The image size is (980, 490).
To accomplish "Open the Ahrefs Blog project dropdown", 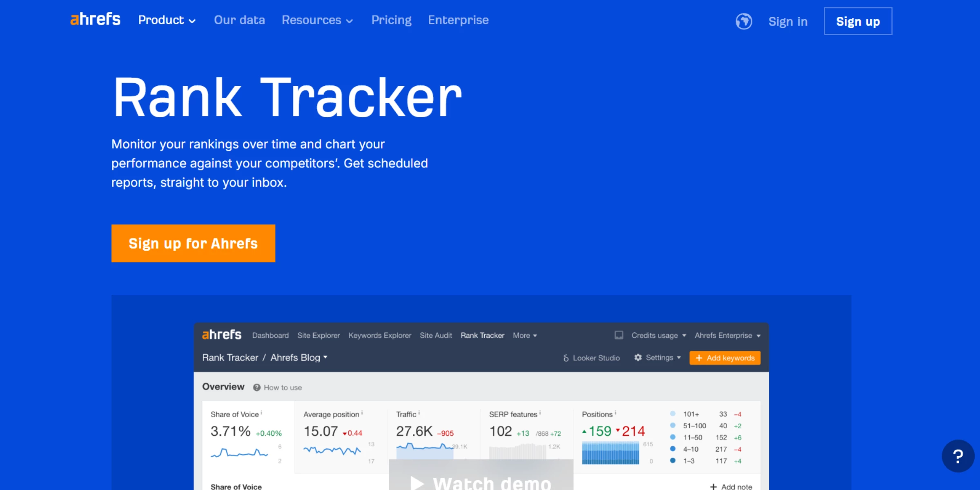I will (299, 358).
